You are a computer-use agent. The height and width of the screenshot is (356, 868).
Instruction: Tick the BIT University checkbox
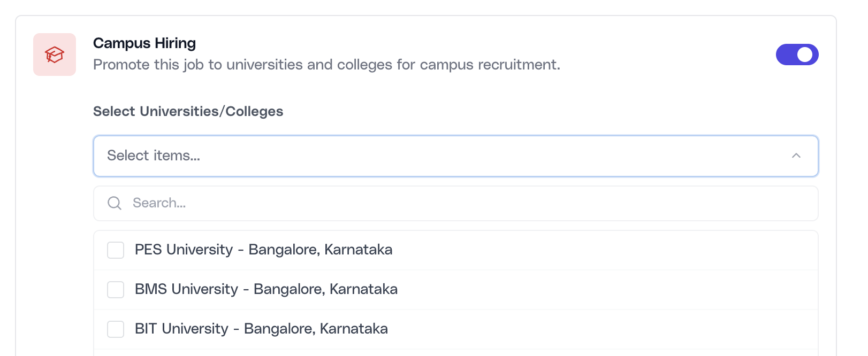[x=115, y=329]
